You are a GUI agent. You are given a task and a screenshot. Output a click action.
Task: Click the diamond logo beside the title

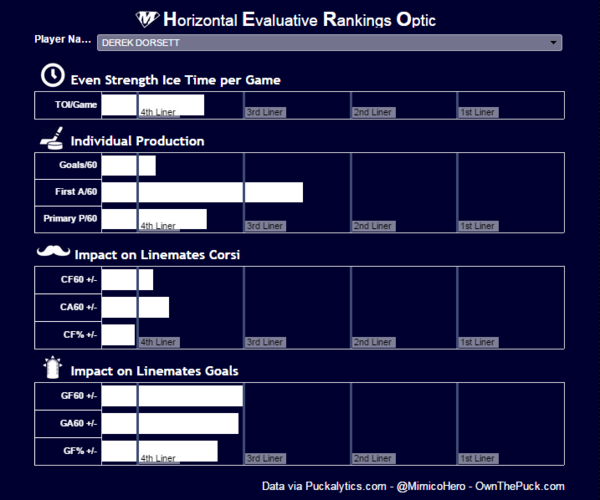click(147, 19)
